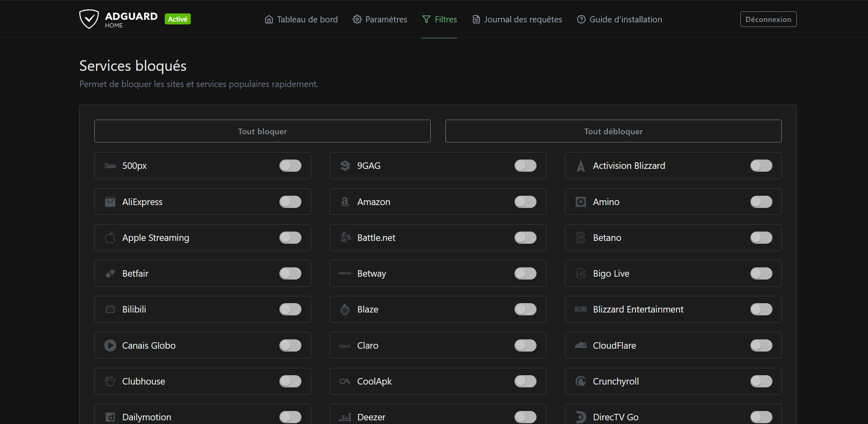Turn on Bigo Live blocking
868x424 pixels.
click(761, 273)
